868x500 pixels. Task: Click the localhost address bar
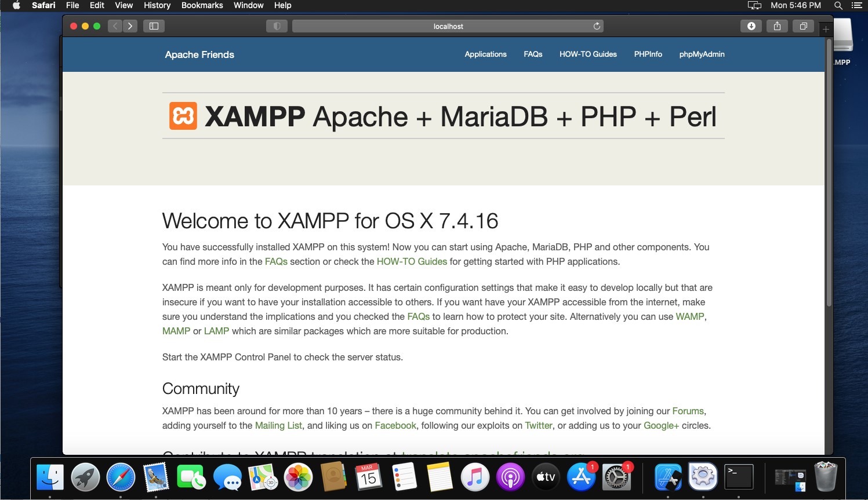click(448, 26)
